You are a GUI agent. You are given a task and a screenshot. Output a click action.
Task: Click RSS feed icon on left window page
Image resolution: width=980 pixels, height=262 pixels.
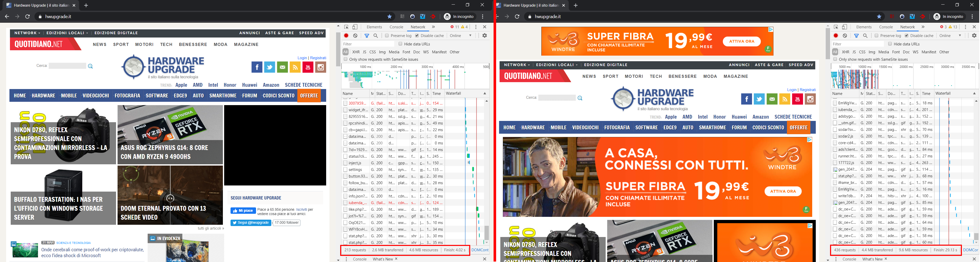point(295,67)
